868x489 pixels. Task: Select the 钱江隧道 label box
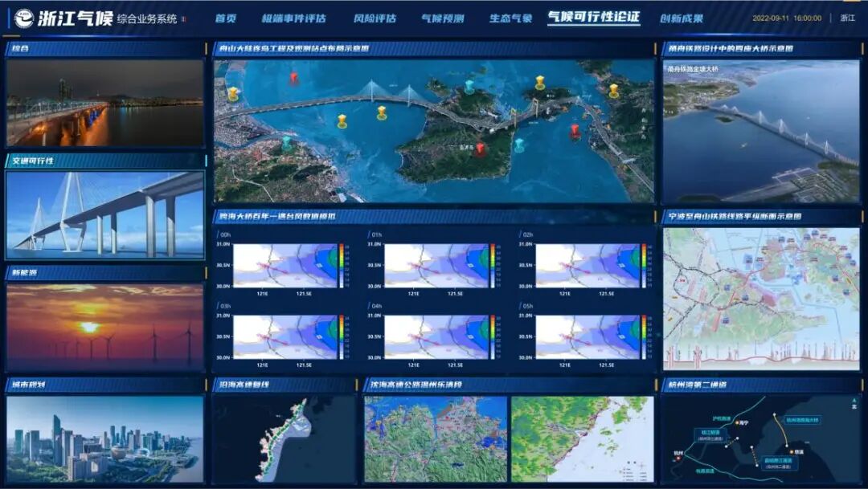point(710,435)
